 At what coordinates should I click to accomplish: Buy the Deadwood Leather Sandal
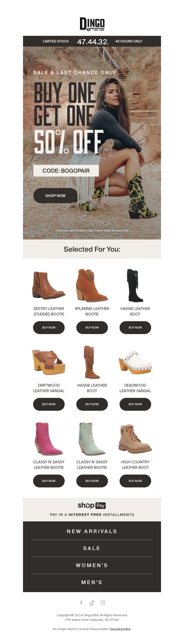pyautogui.click(x=135, y=404)
